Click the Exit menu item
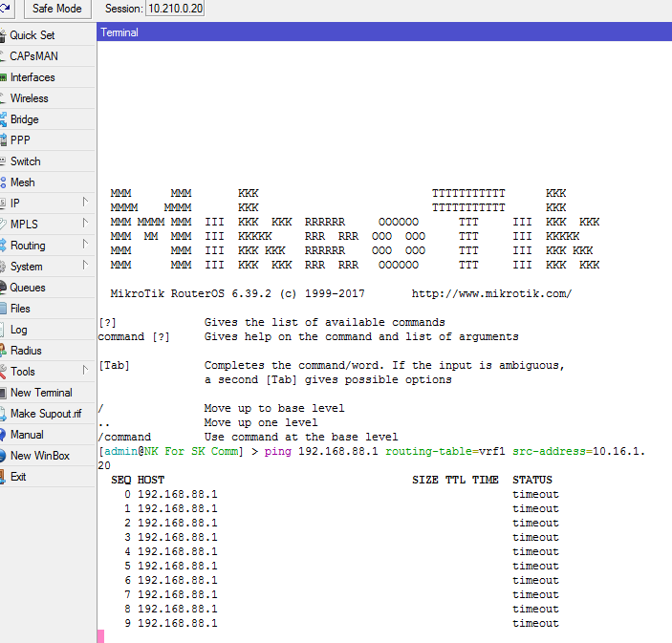 pyautogui.click(x=47, y=477)
